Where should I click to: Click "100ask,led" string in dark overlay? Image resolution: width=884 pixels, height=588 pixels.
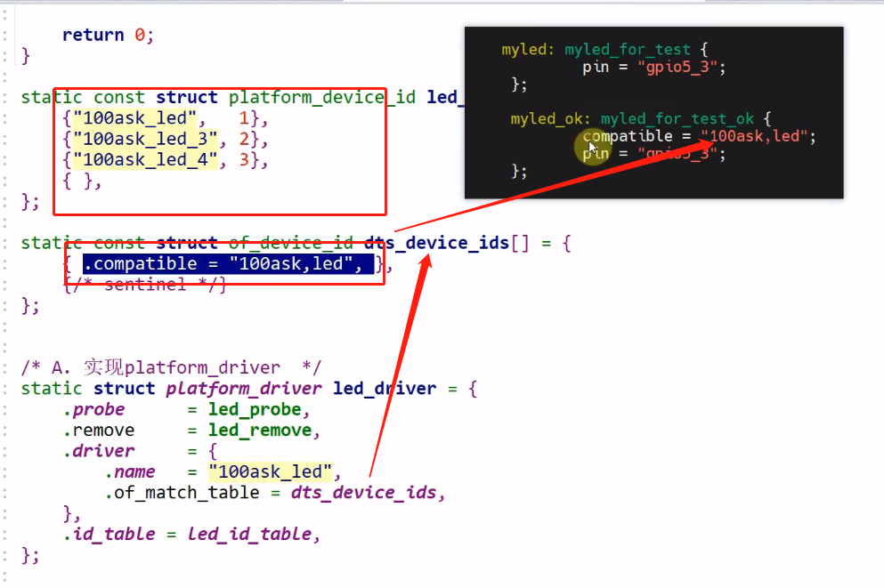coord(754,136)
